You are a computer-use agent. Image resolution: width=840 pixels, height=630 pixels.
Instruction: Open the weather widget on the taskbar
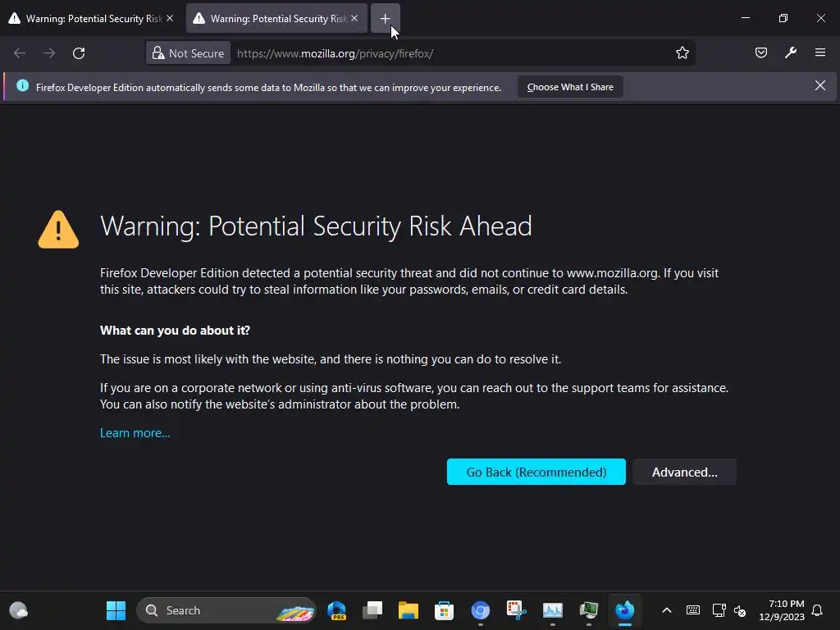click(x=19, y=610)
